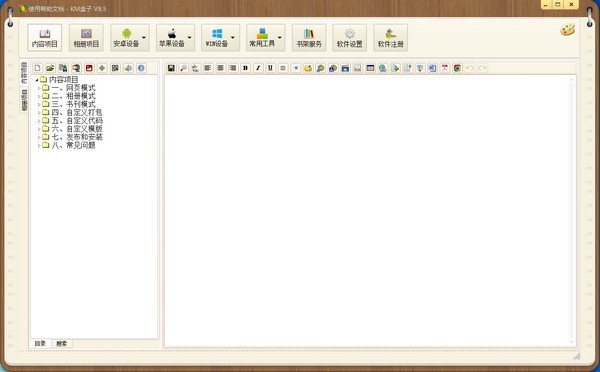Expand the 五、自定义代码 folder

click(x=39, y=121)
